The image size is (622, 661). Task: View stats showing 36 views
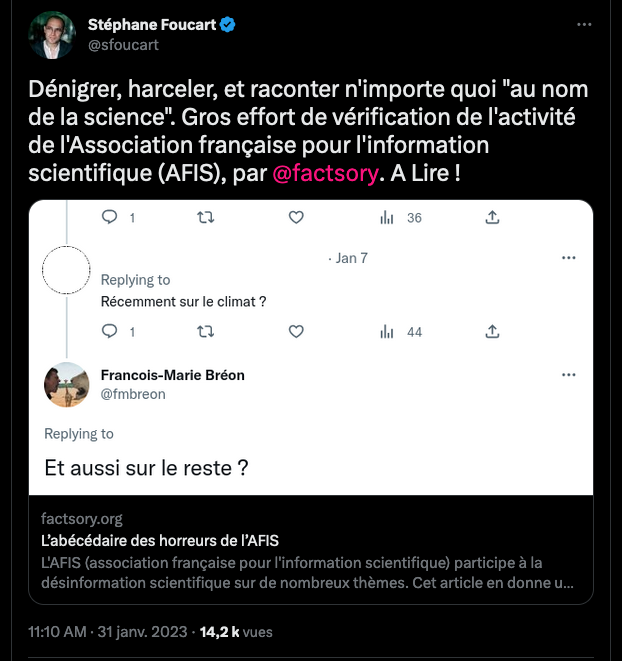point(400,217)
